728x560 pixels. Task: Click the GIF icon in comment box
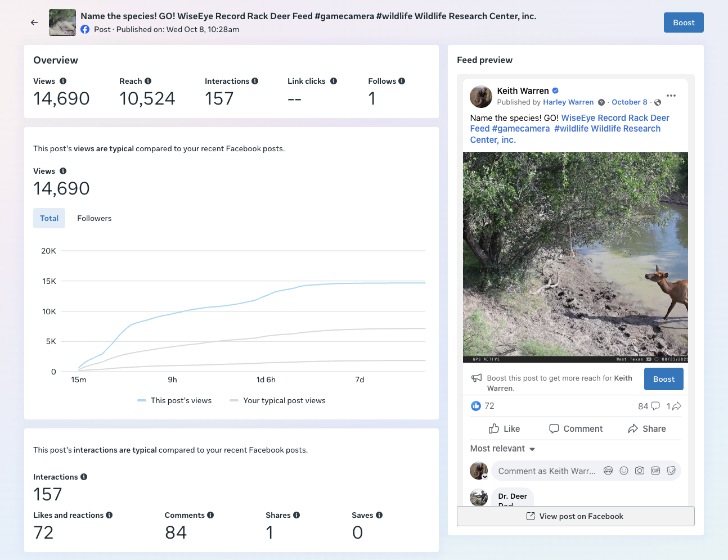pyautogui.click(x=655, y=471)
